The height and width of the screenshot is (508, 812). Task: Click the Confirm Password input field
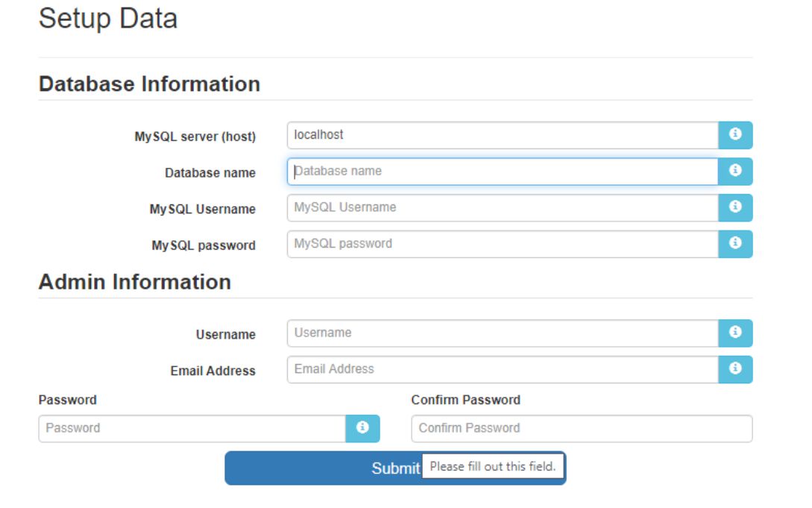582,428
